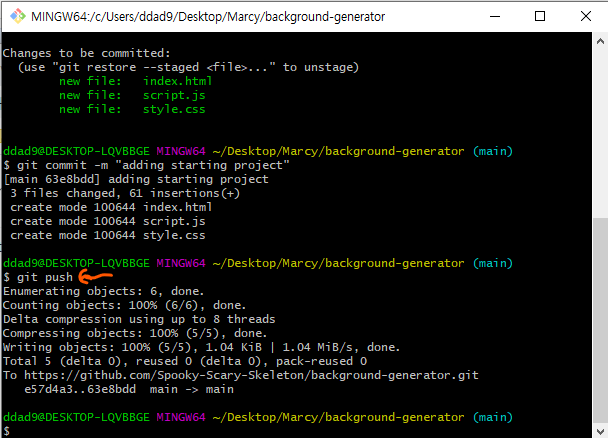Click the scrollbar up arrow

pos(600,41)
